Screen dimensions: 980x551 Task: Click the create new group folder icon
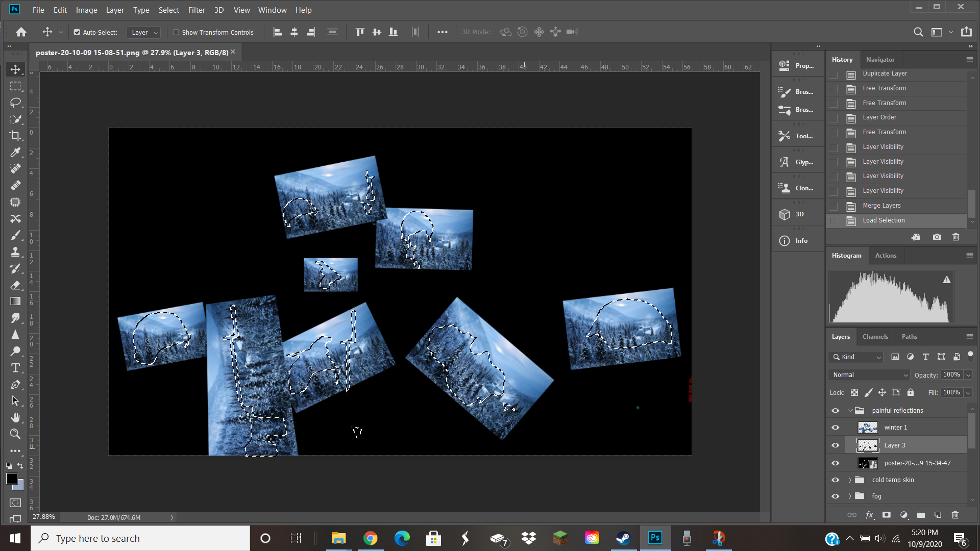coord(921,515)
